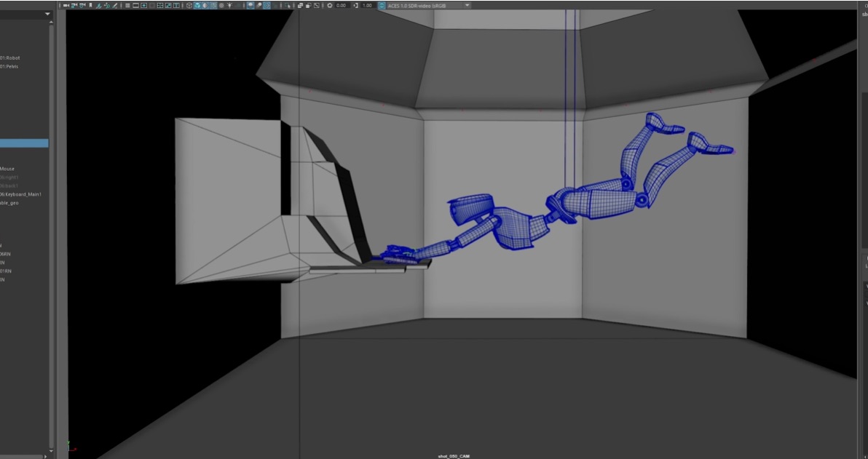Image resolution: width=868 pixels, height=459 pixels.
Task: Toggle the Resolution Gate display
Action: pos(144,6)
